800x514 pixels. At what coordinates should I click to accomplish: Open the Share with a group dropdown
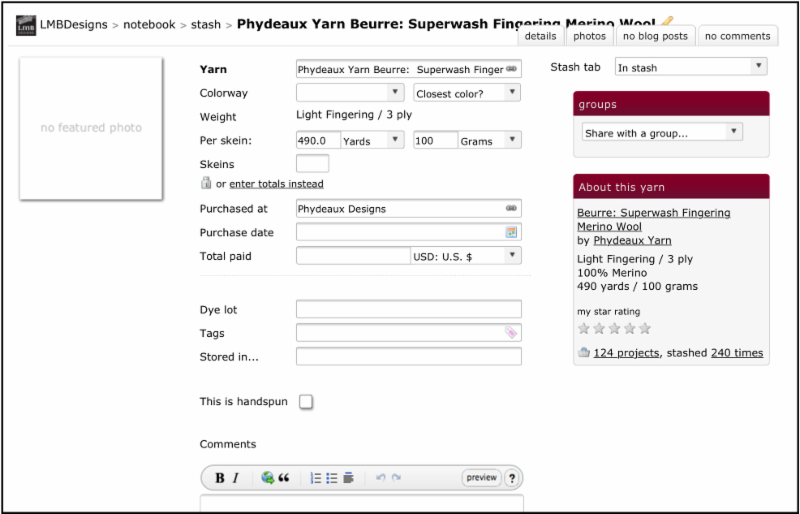point(662,132)
